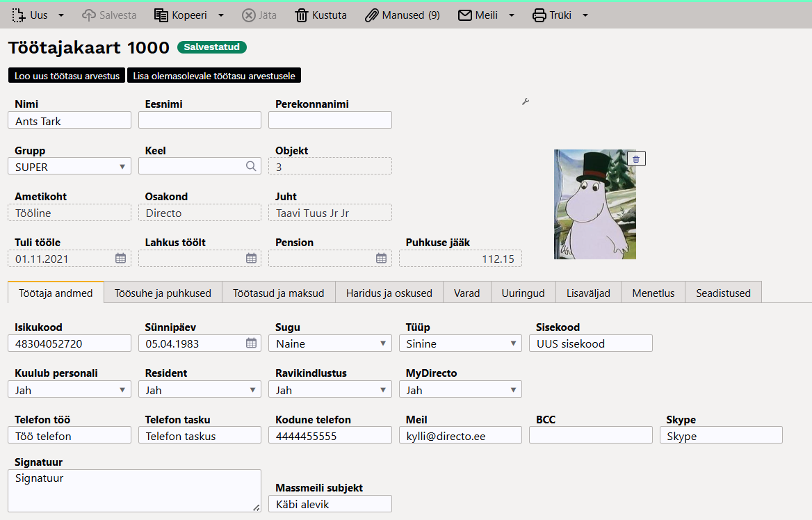Click the search icon in Keel field
812x520 pixels.
pyautogui.click(x=251, y=166)
